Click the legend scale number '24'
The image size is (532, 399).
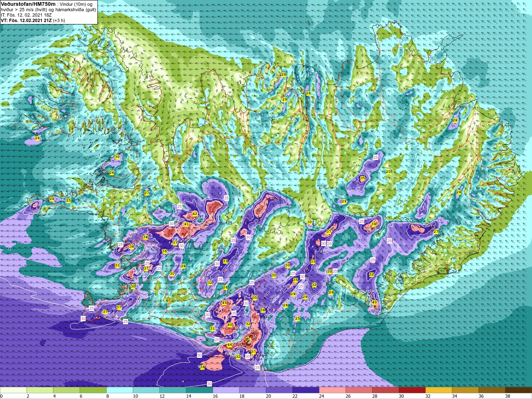[321, 397]
